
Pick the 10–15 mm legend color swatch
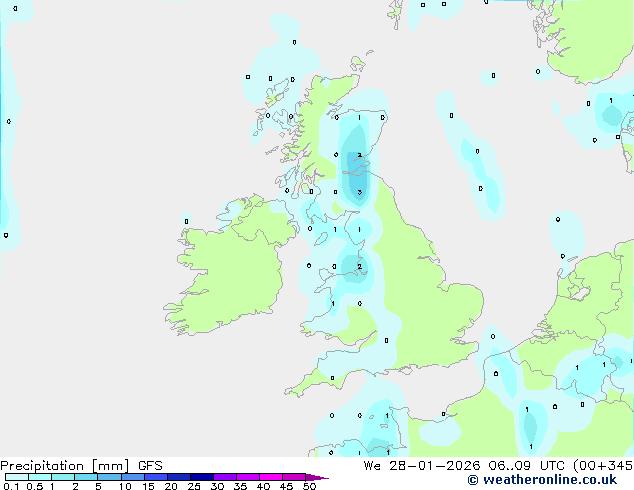pyautogui.click(x=133, y=477)
